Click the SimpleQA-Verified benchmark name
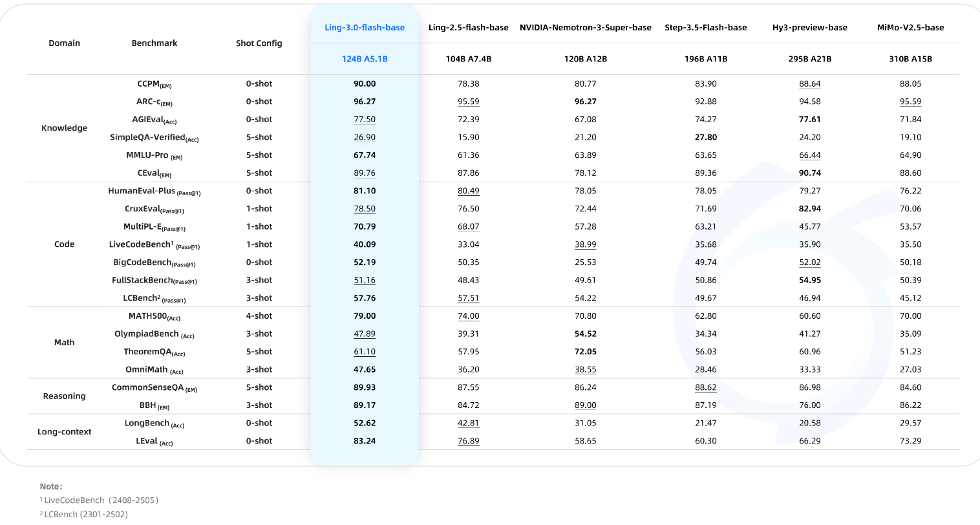This screenshot has height=525, width=980. coord(154,138)
